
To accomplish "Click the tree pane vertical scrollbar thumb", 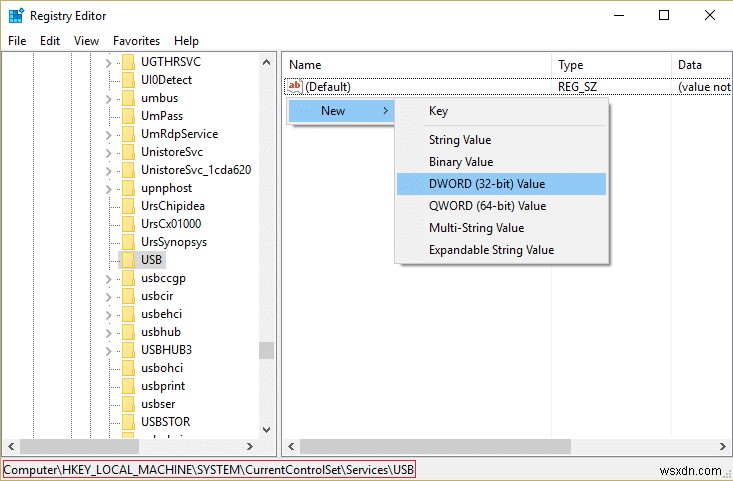I will pyautogui.click(x=266, y=351).
